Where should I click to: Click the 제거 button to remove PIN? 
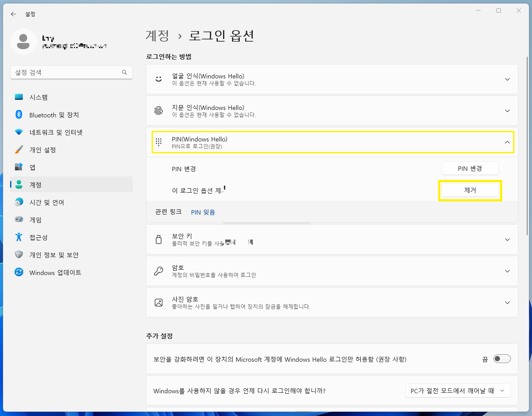[470, 190]
